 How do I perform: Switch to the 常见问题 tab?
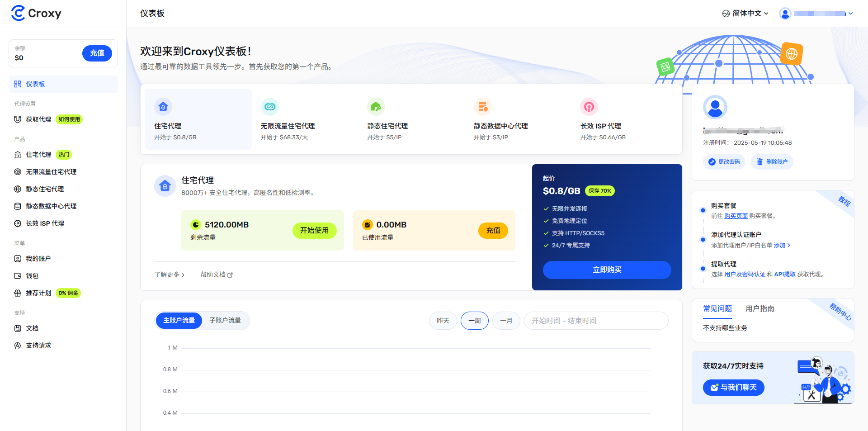(x=717, y=308)
